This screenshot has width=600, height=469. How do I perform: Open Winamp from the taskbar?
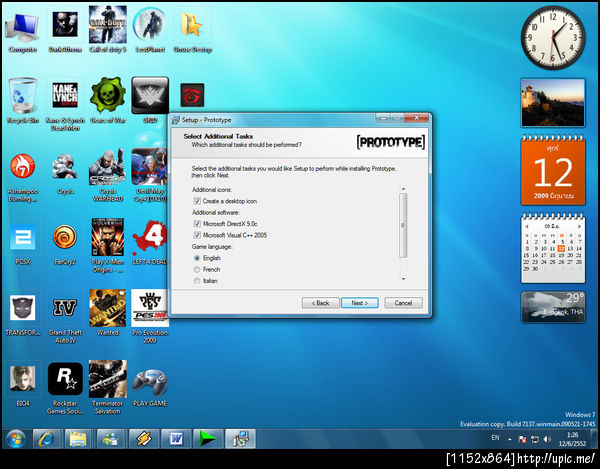tap(143, 439)
